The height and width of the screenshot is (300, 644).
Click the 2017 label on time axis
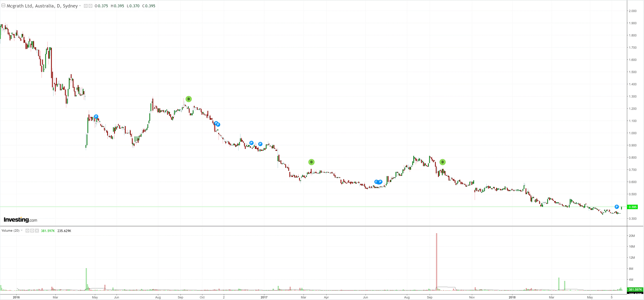(264, 297)
